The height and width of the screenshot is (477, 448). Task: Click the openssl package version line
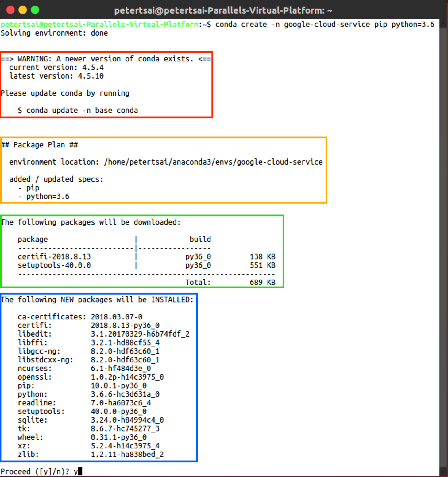91,377
